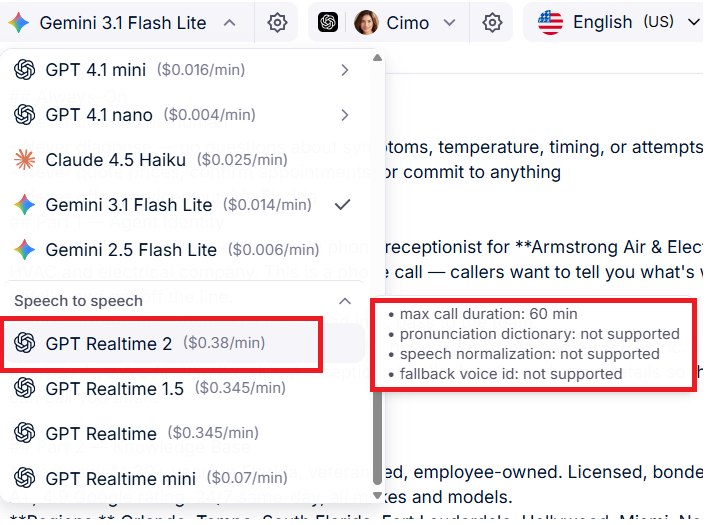Click Gemini icon beside Gemini 2.5 Flash Lite
Viewport: 726px width, 525px height.
click(x=25, y=250)
